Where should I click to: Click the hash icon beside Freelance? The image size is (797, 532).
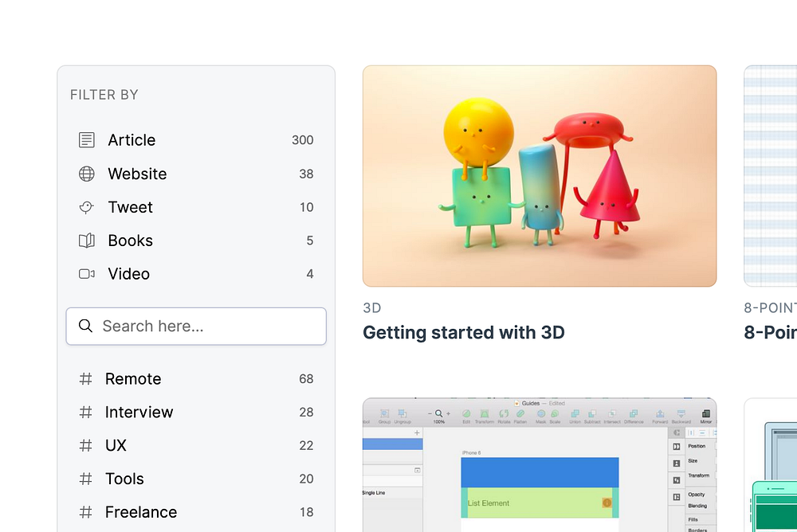click(x=85, y=512)
